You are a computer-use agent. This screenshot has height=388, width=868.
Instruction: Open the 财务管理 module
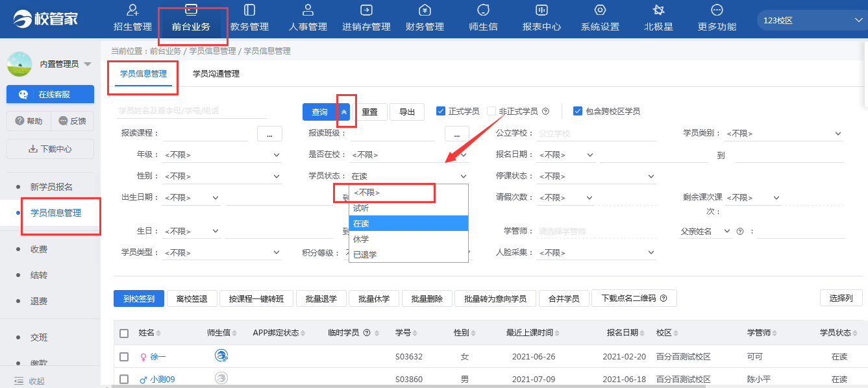pyautogui.click(x=425, y=18)
